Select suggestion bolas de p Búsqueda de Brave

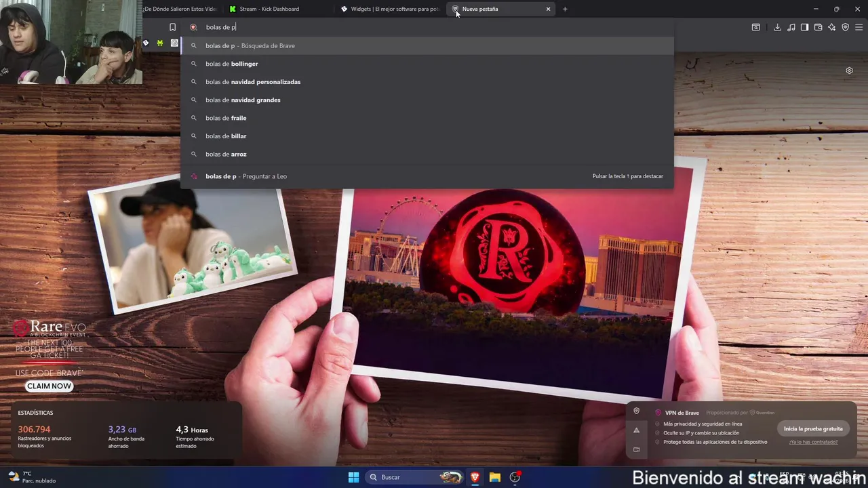pyautogui.click(x=427, y=45)
